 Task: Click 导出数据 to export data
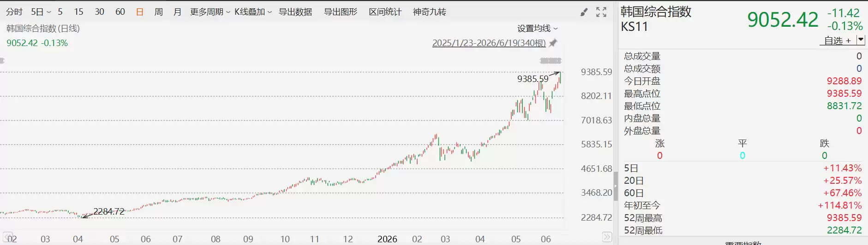(x=295, y=12)
